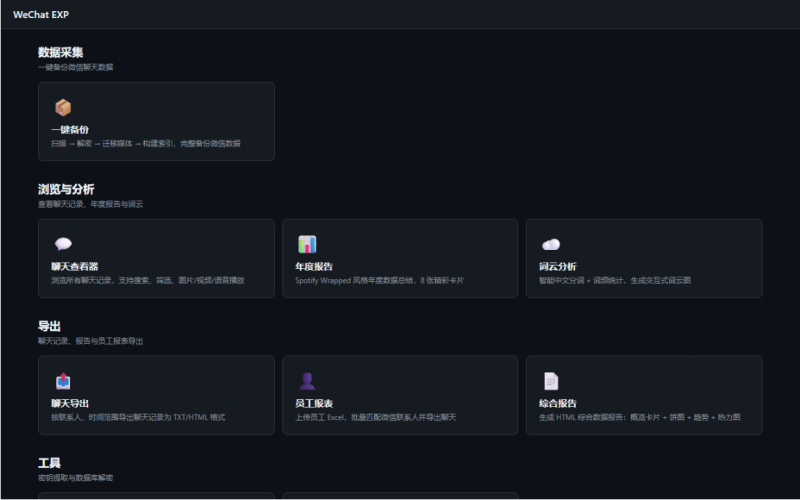Open the 聊天导出 card title
This screenshot has height=500, width=800.
pos(70,404)
